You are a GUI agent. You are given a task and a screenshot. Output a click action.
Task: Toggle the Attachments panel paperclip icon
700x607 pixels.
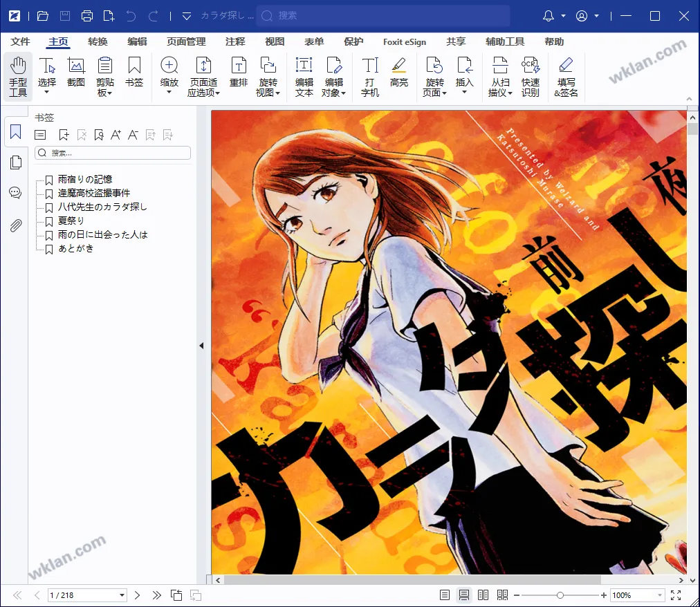(x=16, y=225)
